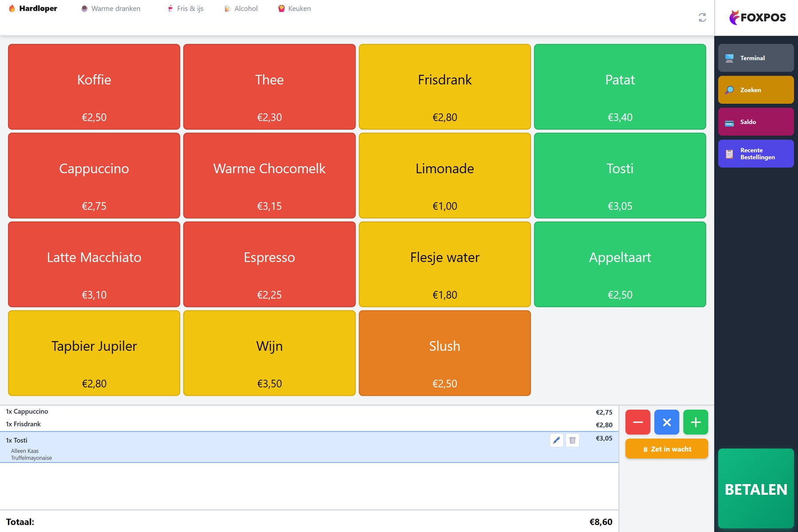798x532 pixels.
Task: Switch to the Keuken tab
Action: tap(294, 8)
